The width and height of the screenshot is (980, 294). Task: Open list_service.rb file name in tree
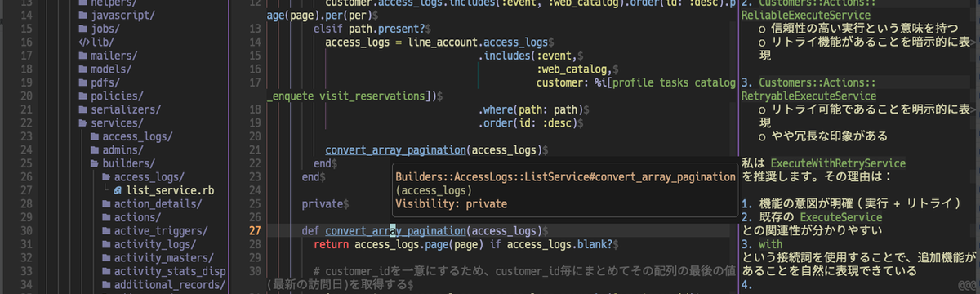tap(171, 190)
